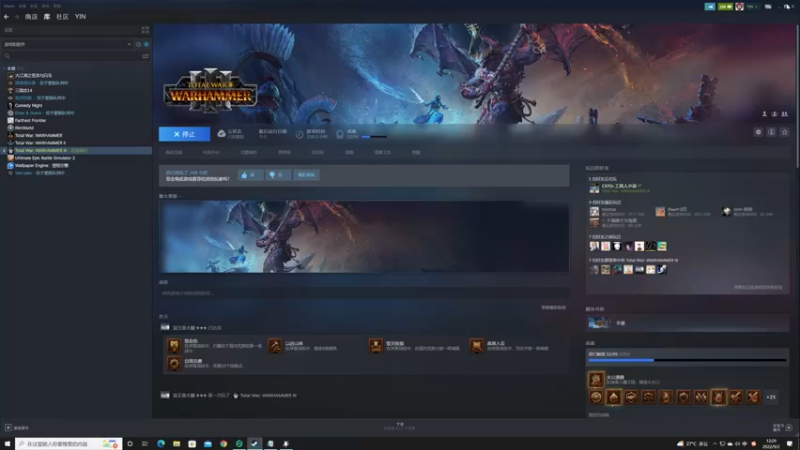The height and width of the screenshot is (450, 800).
Task: Collapse the all-games category in sidebar
Action: [5, 68]
